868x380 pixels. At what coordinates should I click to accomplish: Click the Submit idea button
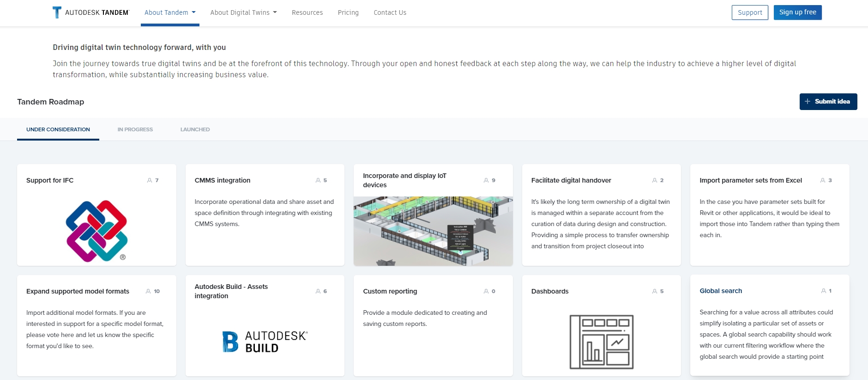828,102
